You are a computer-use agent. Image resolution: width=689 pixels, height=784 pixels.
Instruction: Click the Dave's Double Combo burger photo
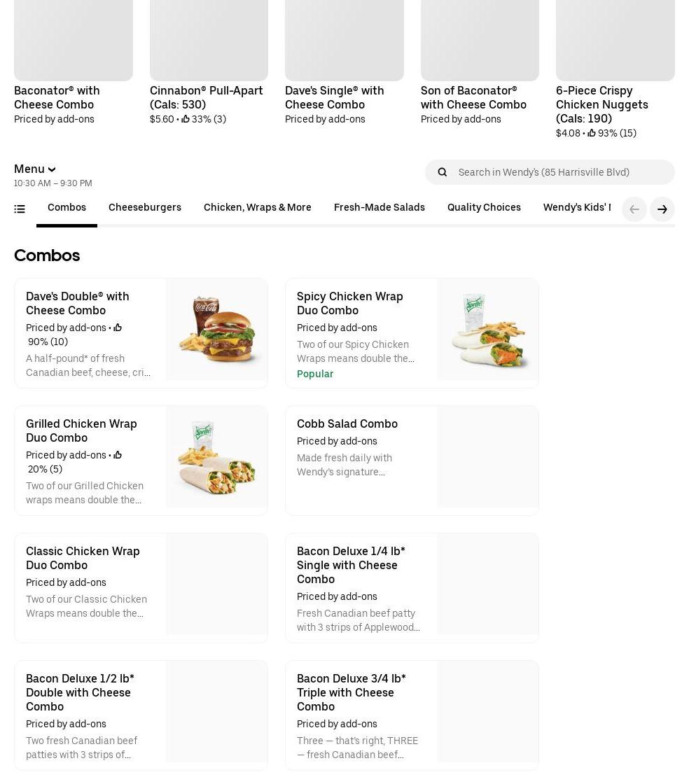tap(216, 330)
